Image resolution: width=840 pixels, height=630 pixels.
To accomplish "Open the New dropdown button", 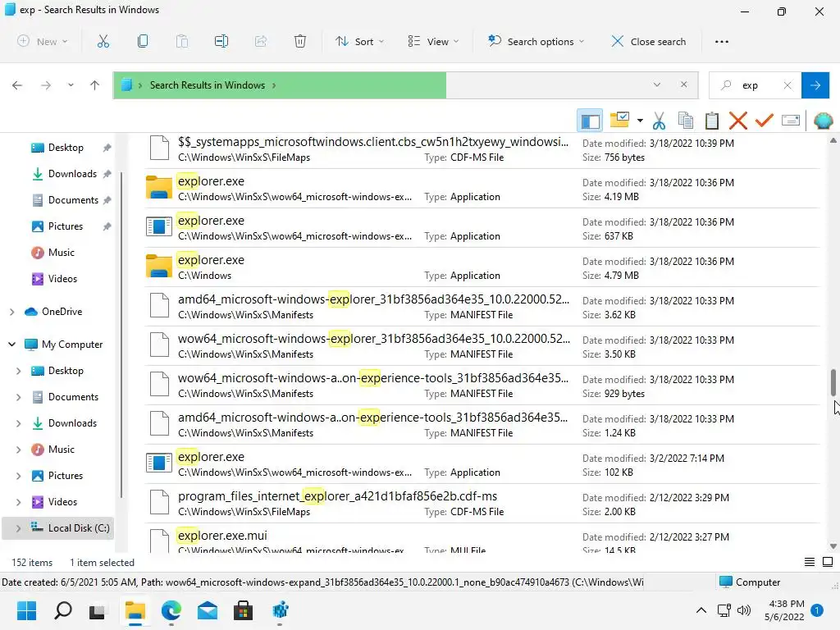I will [x=43, y=41].
